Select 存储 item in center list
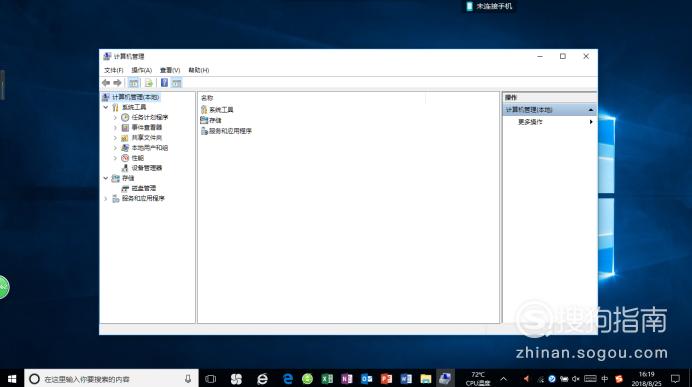Screen dimensions: 692x387 coord(211,120)
